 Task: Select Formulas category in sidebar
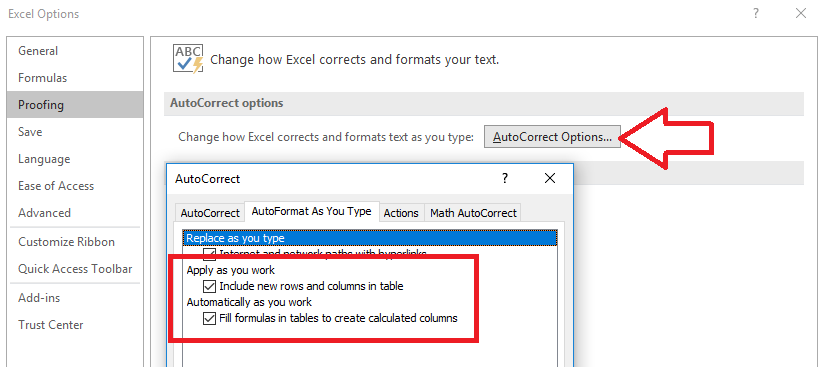75,78
